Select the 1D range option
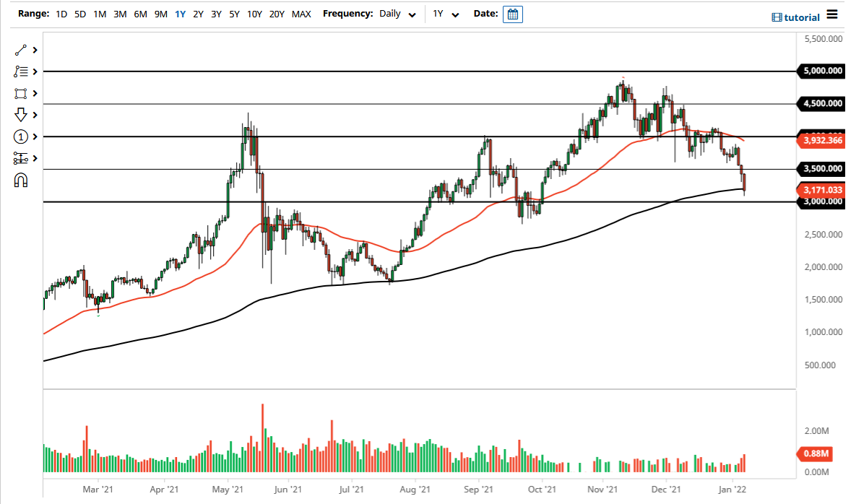Image resolution: width=851 pixels, height=504 pixels. [x=61, y=14]
